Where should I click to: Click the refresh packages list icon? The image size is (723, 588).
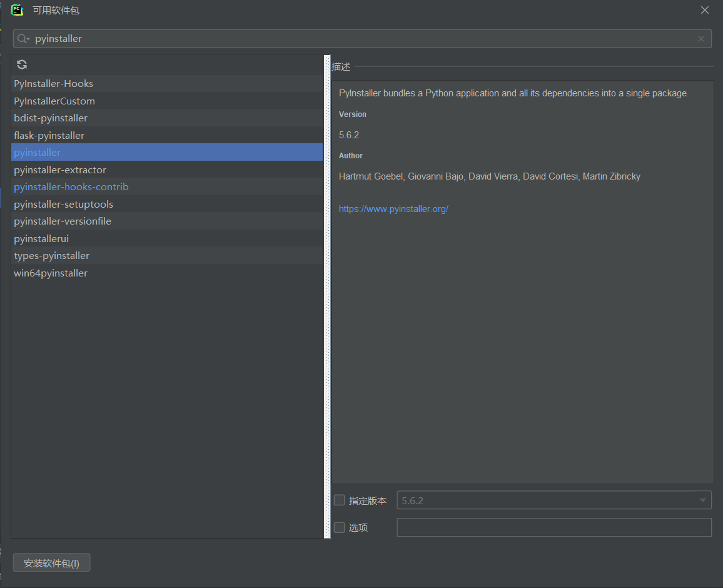tap(22, 64)
